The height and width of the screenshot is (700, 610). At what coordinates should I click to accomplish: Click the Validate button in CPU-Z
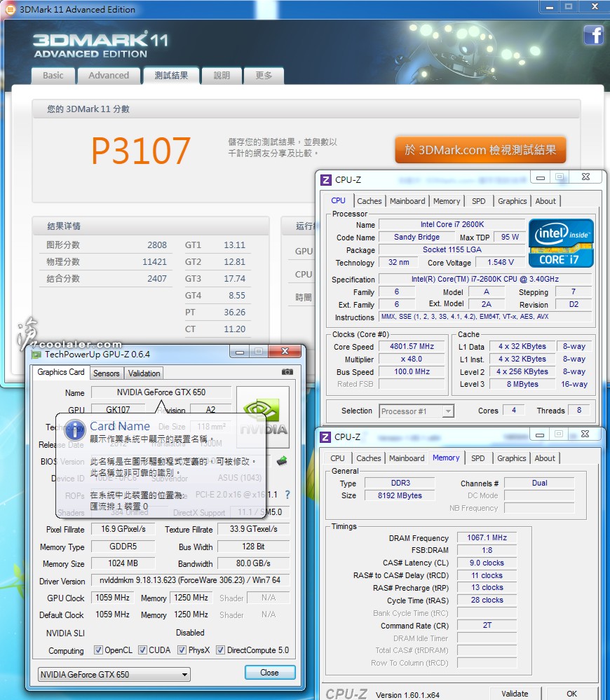(515, 693)
